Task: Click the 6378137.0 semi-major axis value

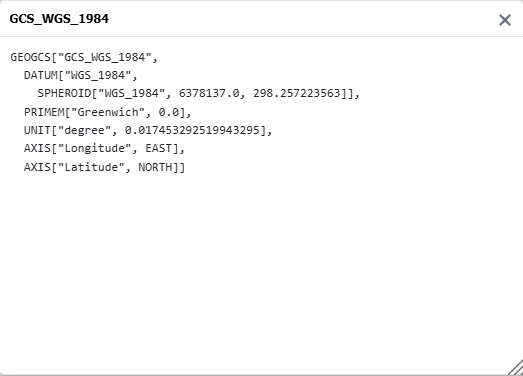Action: coord(209,93)
